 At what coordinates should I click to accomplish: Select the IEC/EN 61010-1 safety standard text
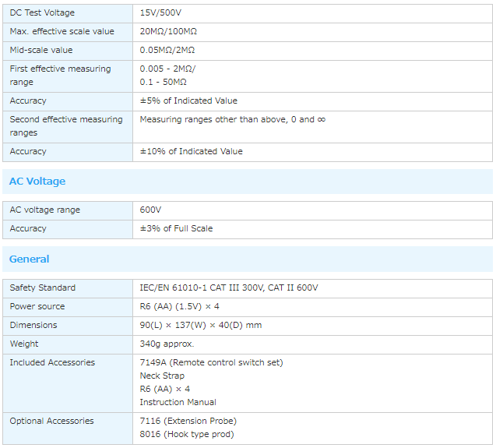coord(228,288)
